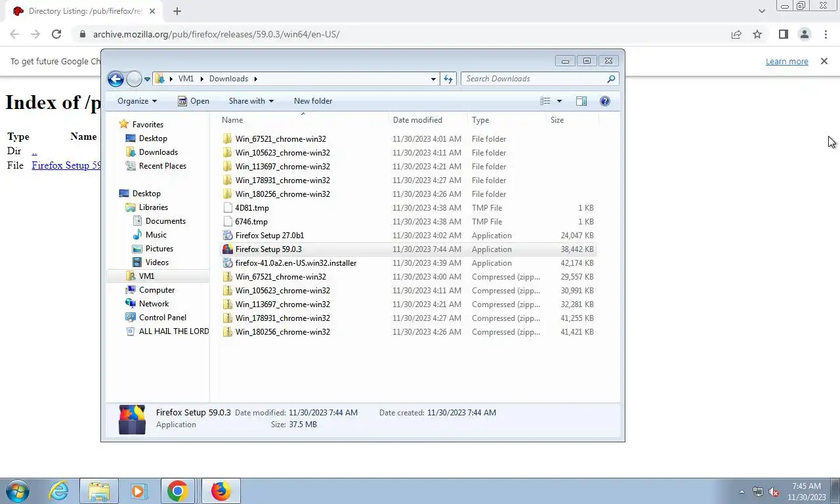Click the volume icon in system tray
Screen dimensions: 840x504
pos(774,492)
